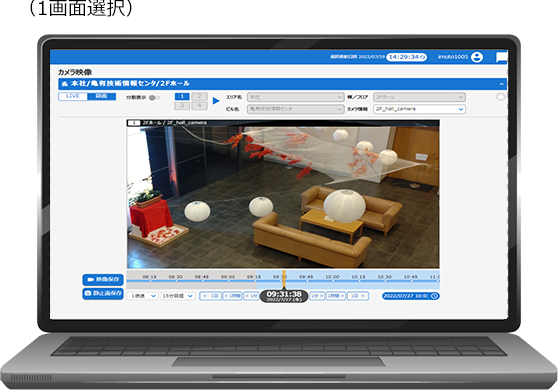This screenshot has width=558, height=390.
Task: Select screen layout cell 1
Action: click(182, 96)
